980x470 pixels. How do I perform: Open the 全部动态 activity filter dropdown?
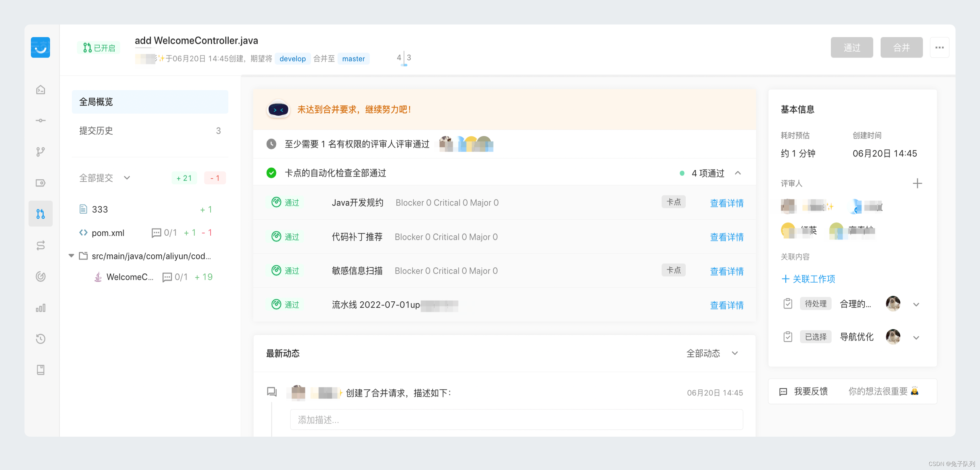712,353
